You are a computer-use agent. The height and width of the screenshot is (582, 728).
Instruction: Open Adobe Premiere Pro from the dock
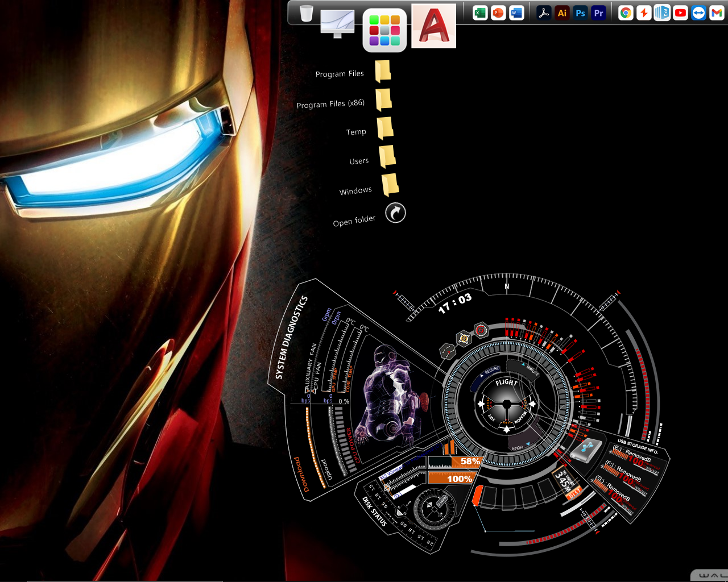(598, 13)
